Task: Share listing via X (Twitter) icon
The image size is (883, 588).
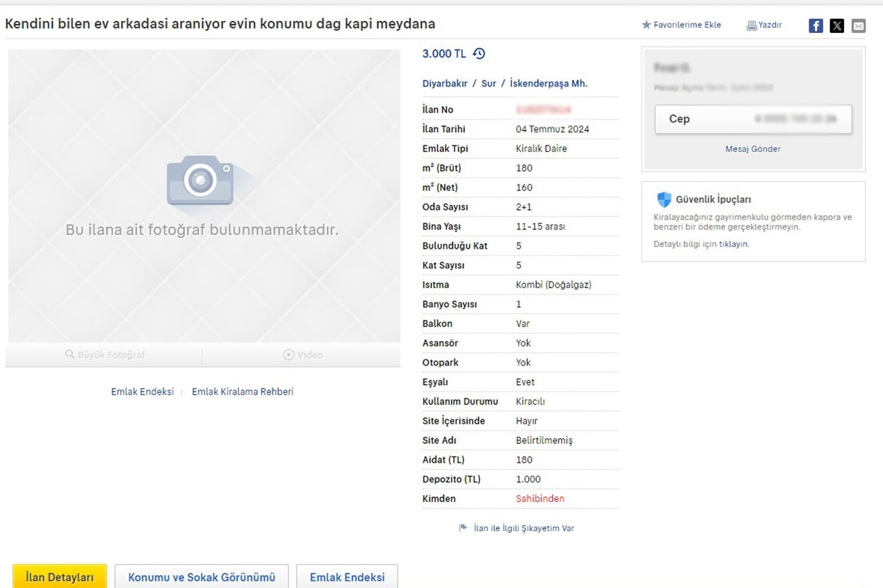Action: coord(837,26)
